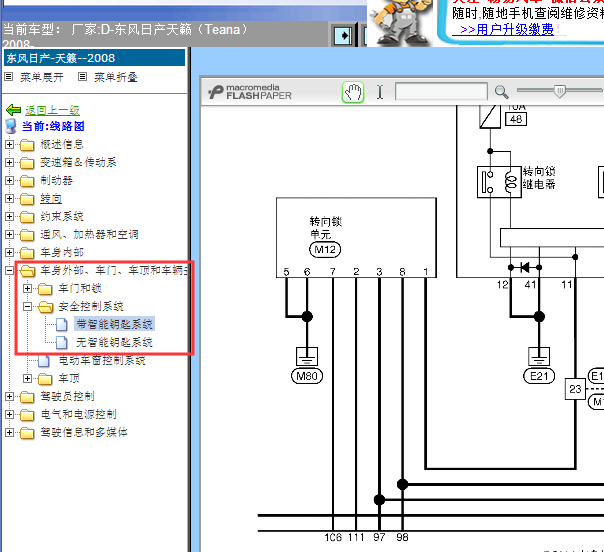Expand the 概述信息 tree node

9,144
